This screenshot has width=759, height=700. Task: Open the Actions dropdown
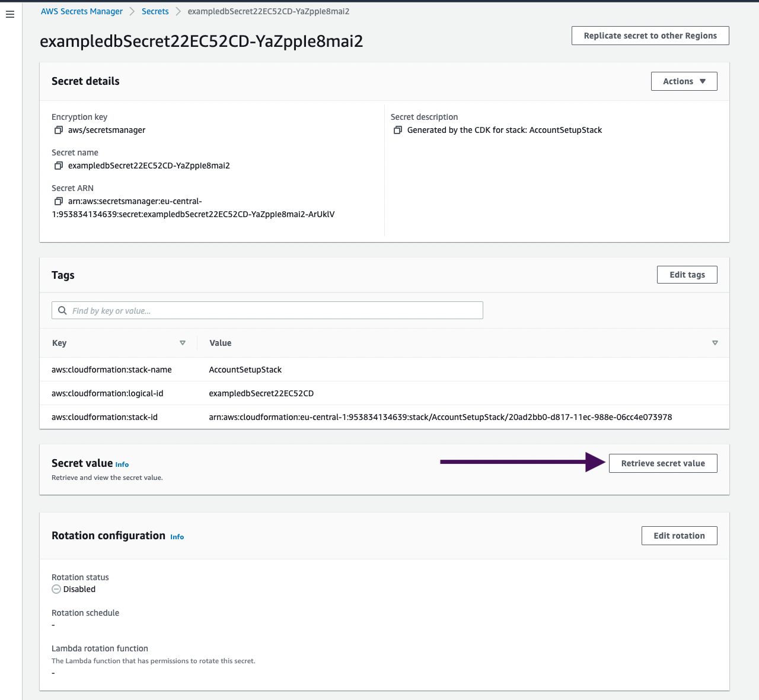tap(684, 81)
